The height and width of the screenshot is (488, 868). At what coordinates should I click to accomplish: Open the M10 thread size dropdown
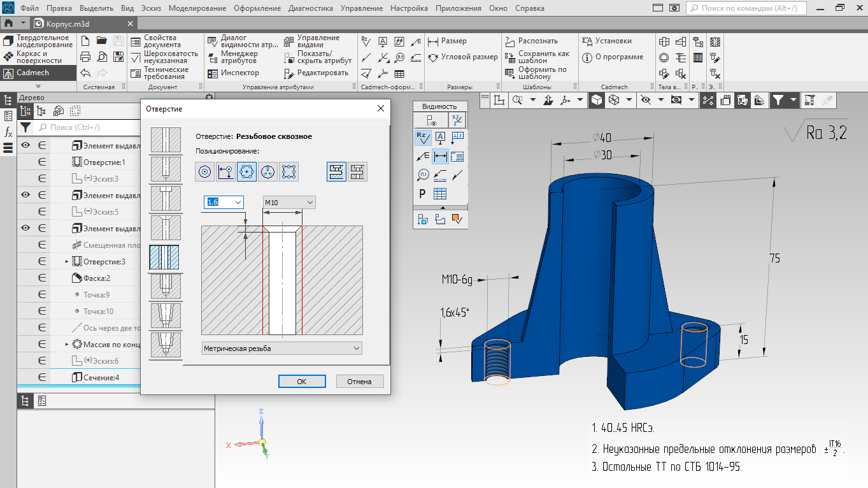[x=290, y=202]
